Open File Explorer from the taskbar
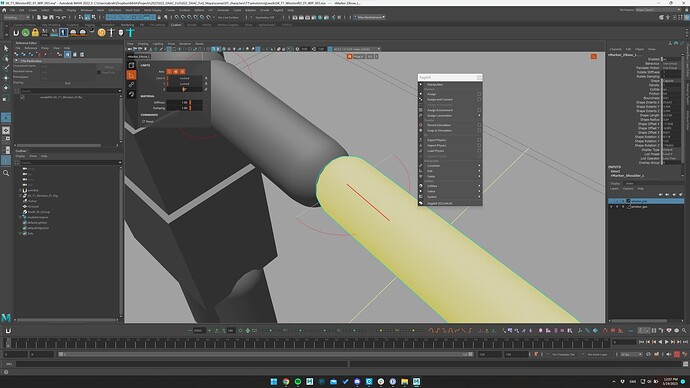This screenshot has height=388, width=690. pyautogui.click(x=404, y=381)
